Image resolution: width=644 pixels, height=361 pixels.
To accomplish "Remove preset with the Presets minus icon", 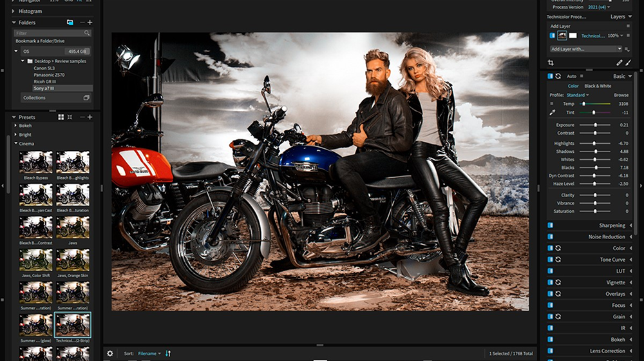I will point(82,117).
